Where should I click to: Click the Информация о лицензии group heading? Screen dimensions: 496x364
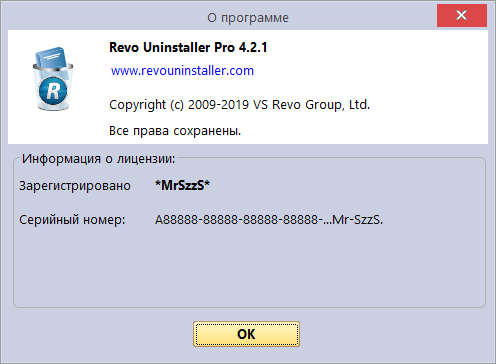pyautogui.click(x=98, y=159)
